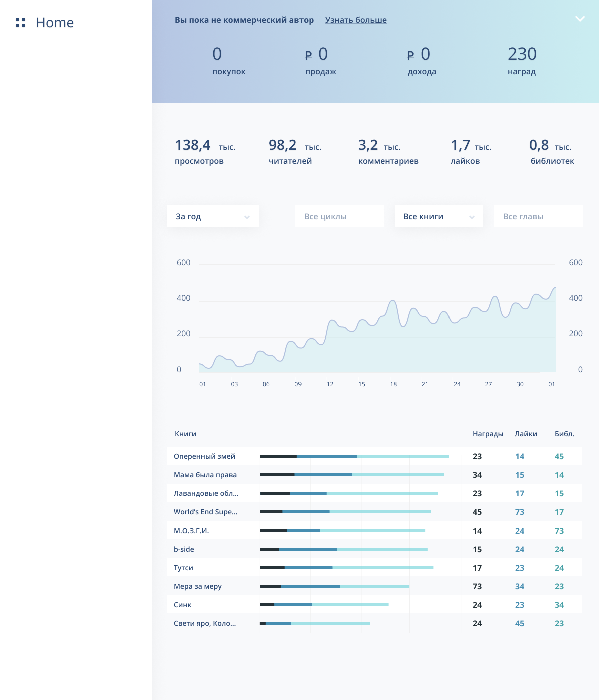Click the 'Все циклы' filter field
The width and height of the screenshot is (599, 700).
[339, 216]
